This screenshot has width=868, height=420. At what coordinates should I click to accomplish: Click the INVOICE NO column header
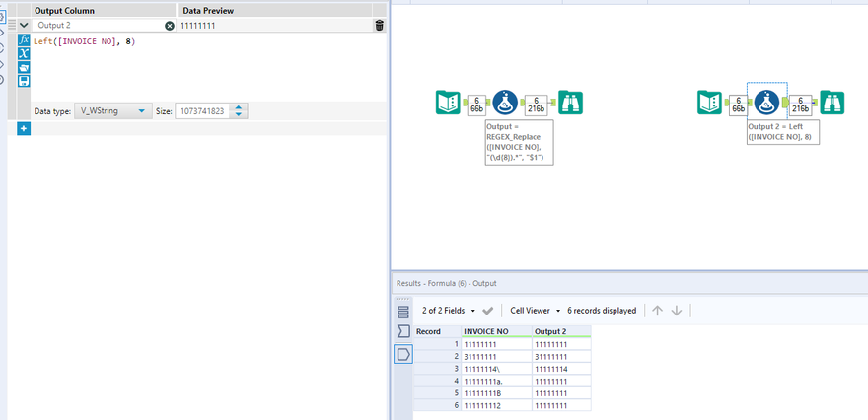point(496,331)
